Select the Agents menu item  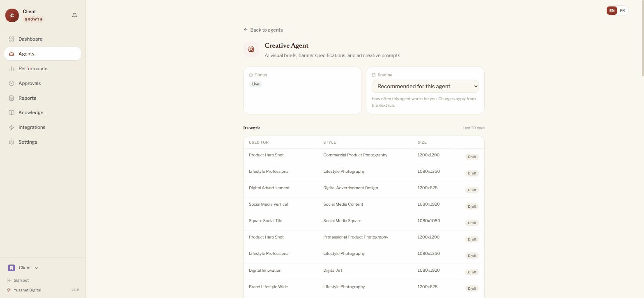click(x=43, y=54)
